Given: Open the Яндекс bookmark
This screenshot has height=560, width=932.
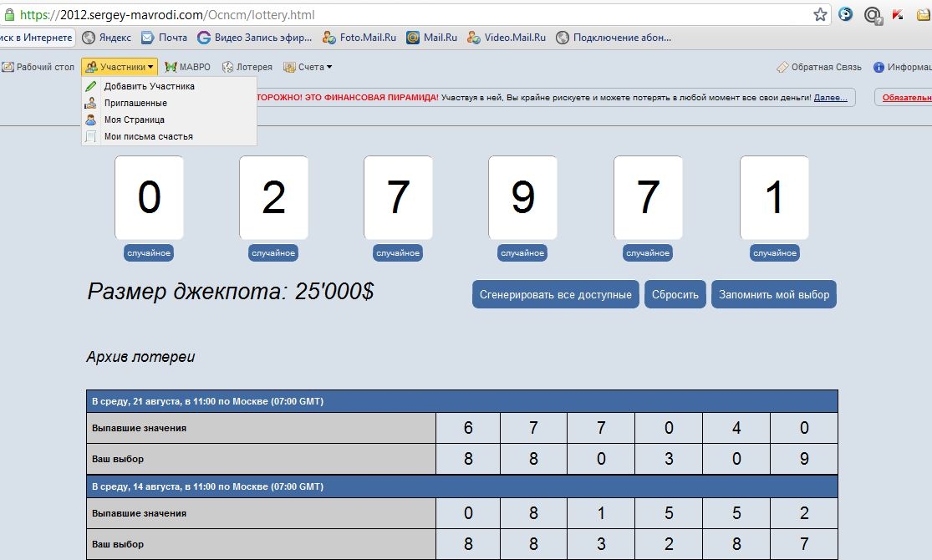Looking at the screenshot, I should click(x=106, y=38).
